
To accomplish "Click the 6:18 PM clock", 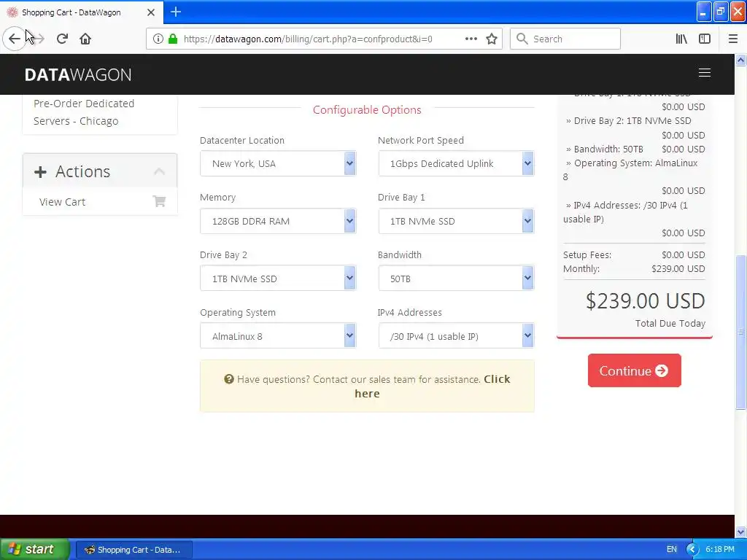I will (x=720, y=549).
